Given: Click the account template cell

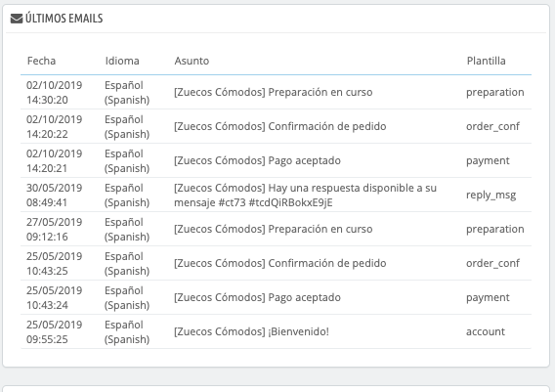Looking at the screenshot, I should click(486, 331).
